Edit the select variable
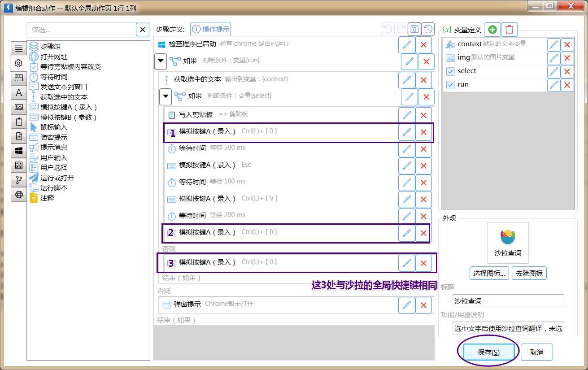 pos(554,72)
